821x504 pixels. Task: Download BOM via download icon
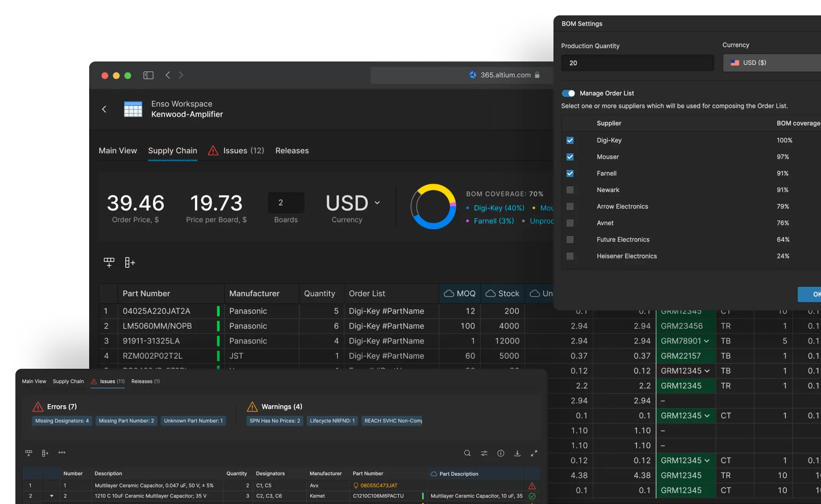pos(517,453)
